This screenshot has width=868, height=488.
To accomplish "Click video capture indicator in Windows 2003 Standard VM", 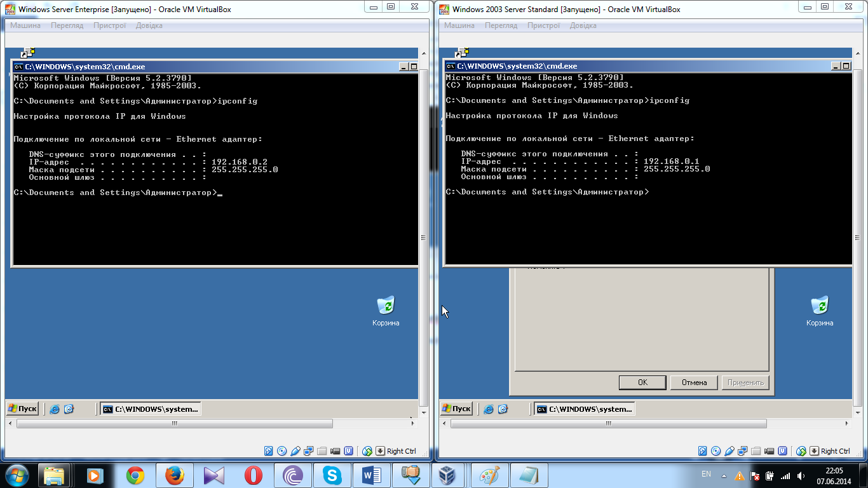I will pos(770,451).
